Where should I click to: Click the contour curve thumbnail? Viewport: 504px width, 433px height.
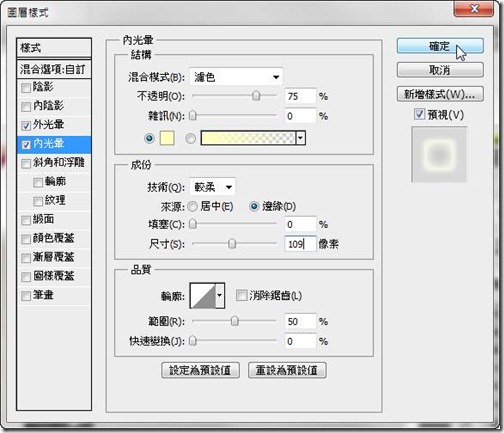(203, 295)
